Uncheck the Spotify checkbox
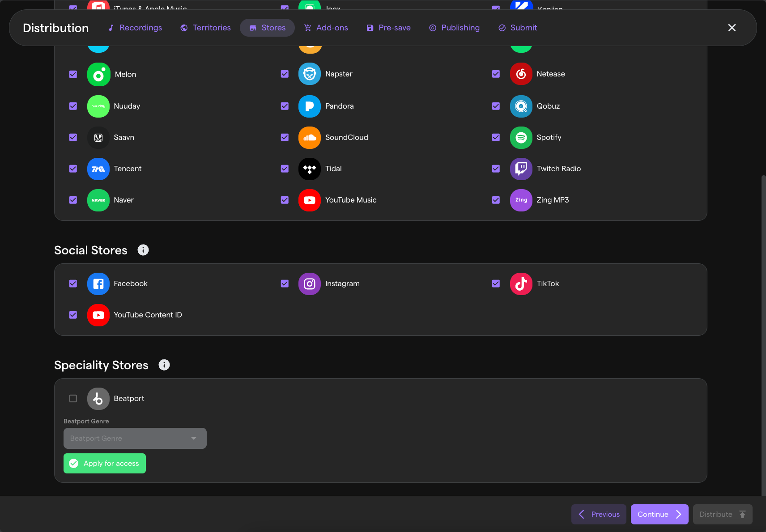766x532 pixels. (496, 137)
